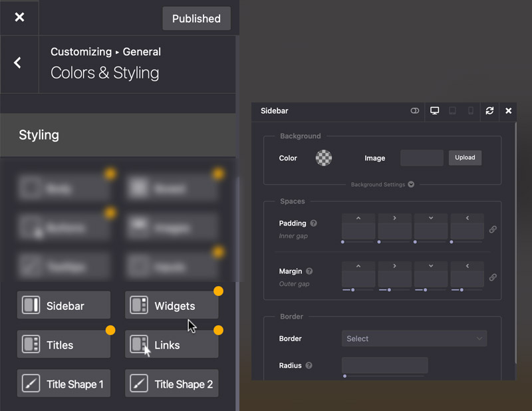The height and width of the screenshot is (411, 532).
Task: Click the reset refresh icon in Sidebar panel
Action: (489, 111)
